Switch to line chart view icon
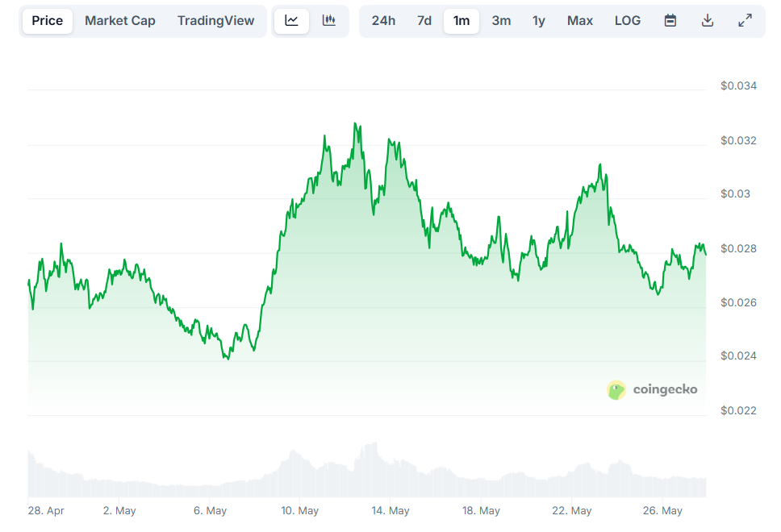Image resolution: width=781 pixels, height=532 pixels. click(291, 20)
